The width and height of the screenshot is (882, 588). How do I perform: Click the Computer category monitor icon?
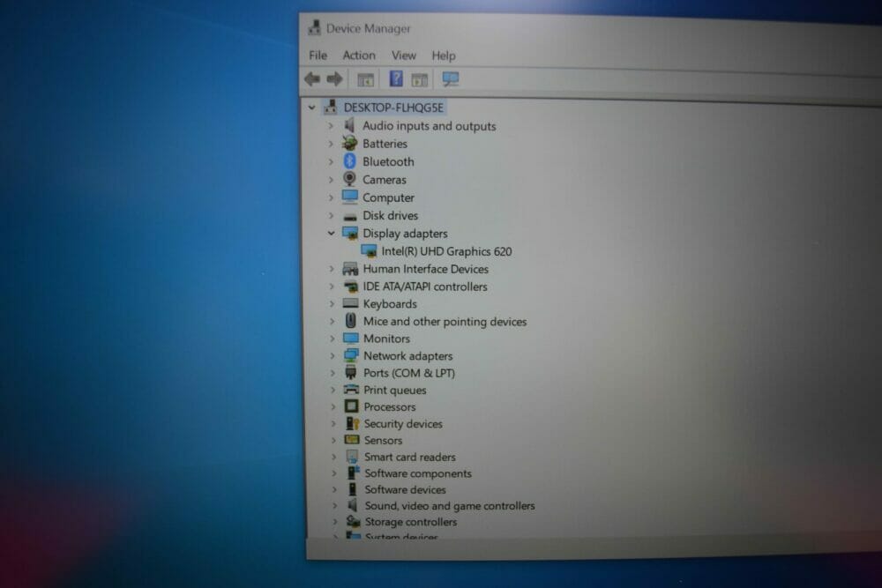(x=350, y=197)
